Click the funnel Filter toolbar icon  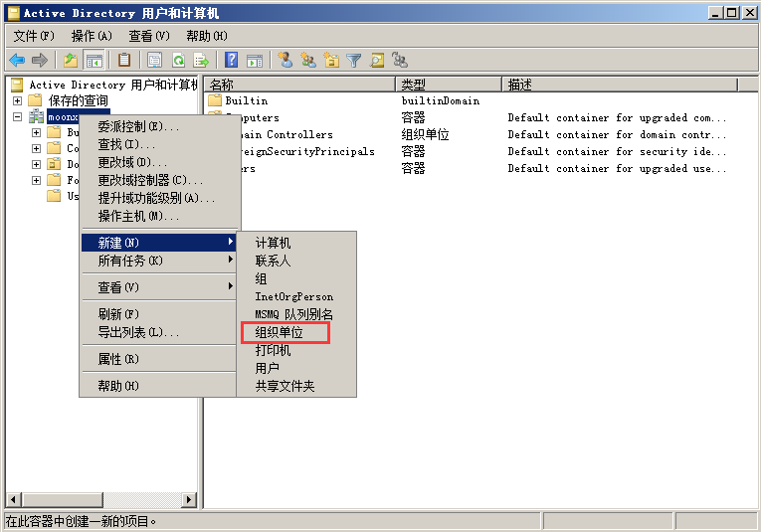click(354, 60)
